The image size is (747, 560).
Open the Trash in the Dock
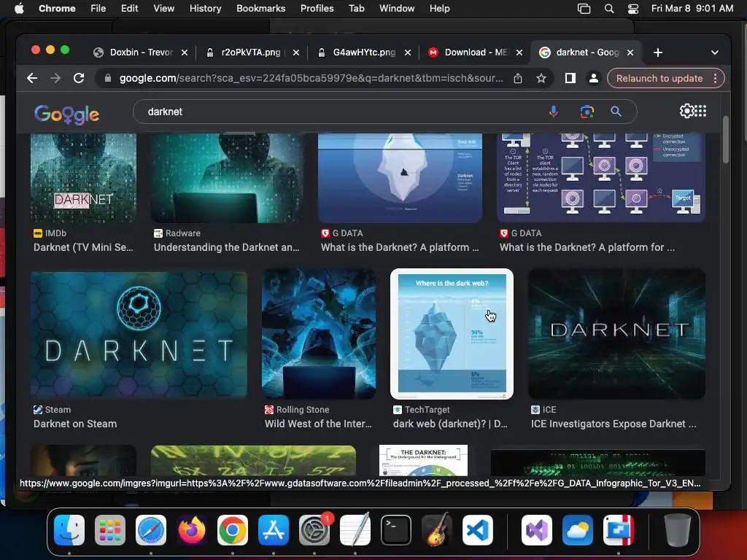pyautogui.click(x=678, y=530)
